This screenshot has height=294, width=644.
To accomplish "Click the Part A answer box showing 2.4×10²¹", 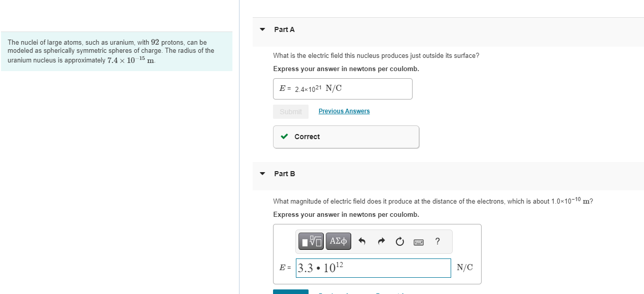I will (x=343, y=89).
